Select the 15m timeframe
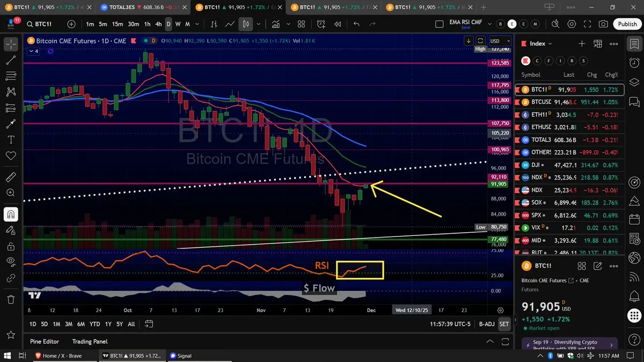The image size is (644, 362). pyautogui.click(x=118, y=24)
